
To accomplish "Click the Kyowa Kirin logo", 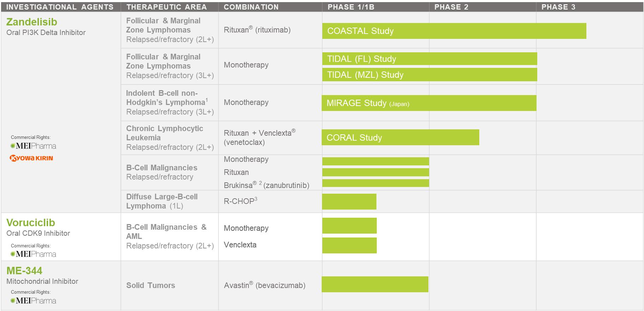I will click(x=31, y=158).
